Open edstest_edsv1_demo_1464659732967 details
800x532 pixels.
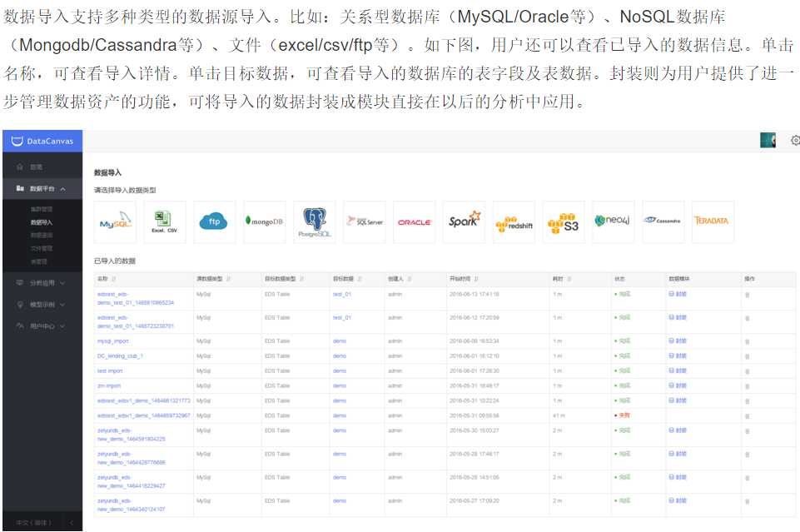coord(143,415)
